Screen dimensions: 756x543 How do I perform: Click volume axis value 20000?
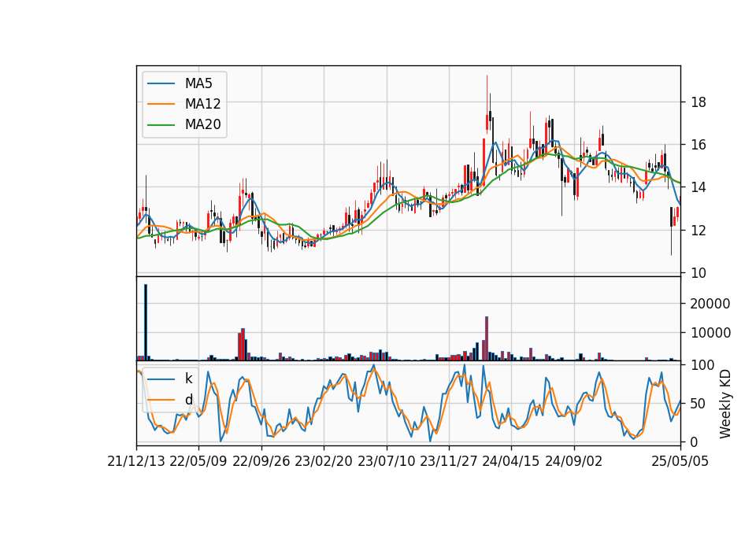pos(710,304)
